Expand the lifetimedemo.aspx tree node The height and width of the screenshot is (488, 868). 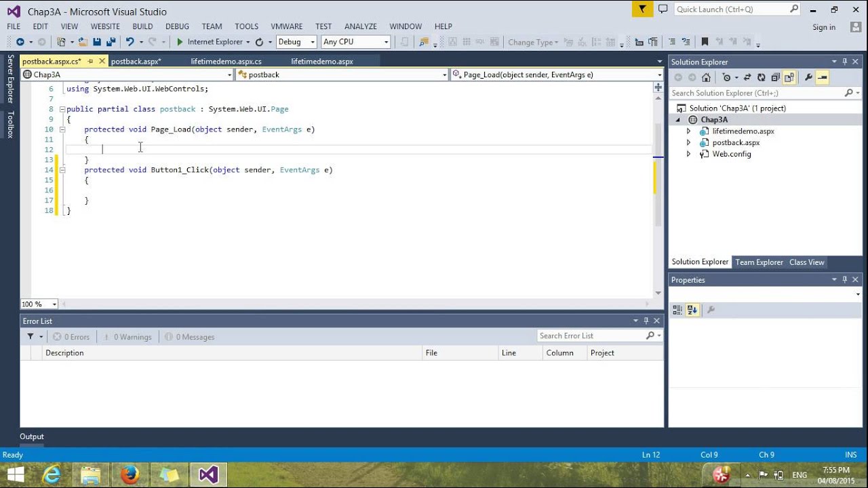coord(688,131)
